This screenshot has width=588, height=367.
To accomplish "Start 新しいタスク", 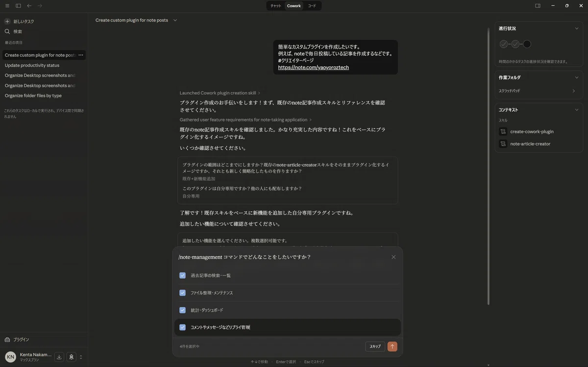I will pos(24,22).
